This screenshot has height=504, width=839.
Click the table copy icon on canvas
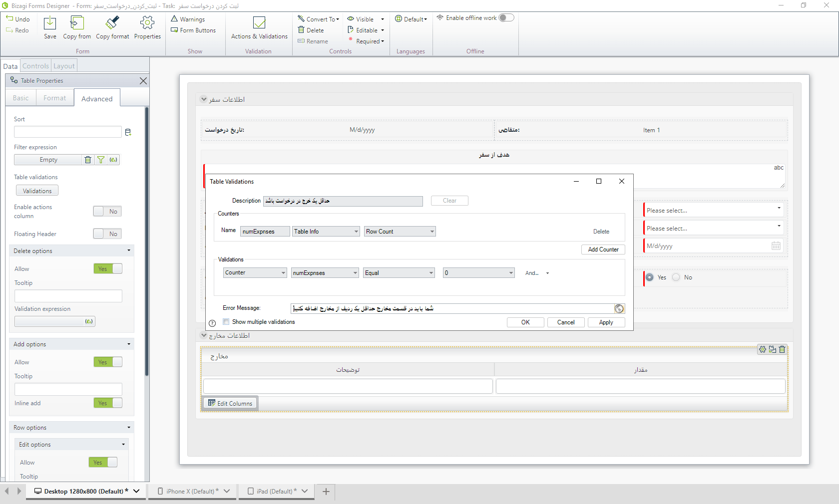773,349
